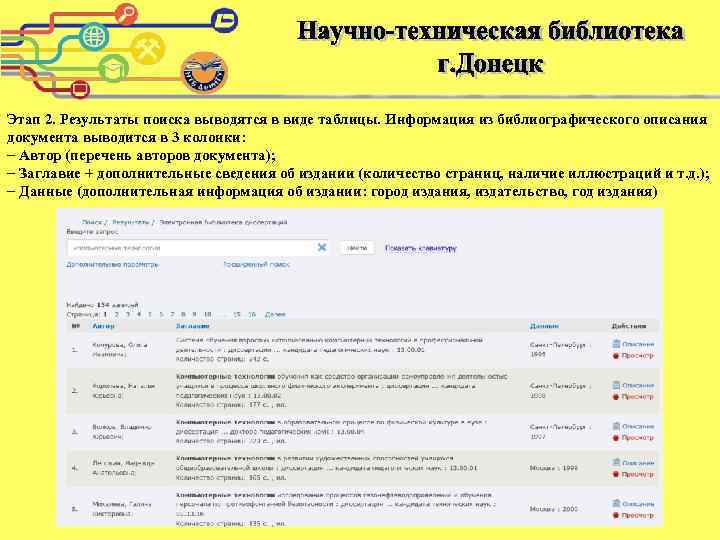
Task: Click the red Просмотр icon in row 4
Action: pos(616,474)
